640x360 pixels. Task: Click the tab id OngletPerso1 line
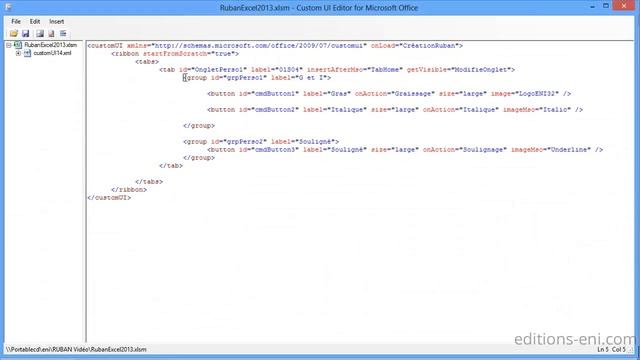[337, 70]
